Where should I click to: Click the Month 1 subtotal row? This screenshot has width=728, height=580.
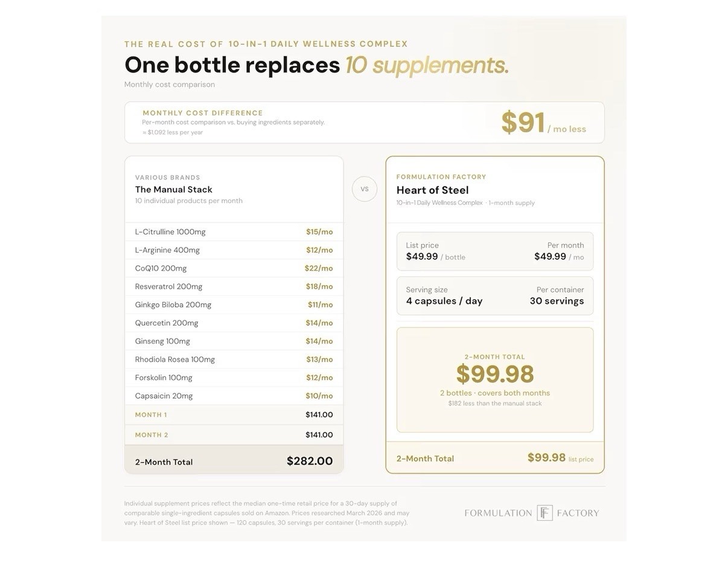pos(234,414)
